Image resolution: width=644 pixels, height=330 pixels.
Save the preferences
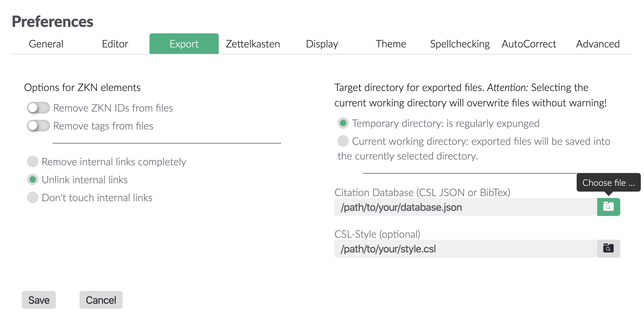[x=38, y=300]
